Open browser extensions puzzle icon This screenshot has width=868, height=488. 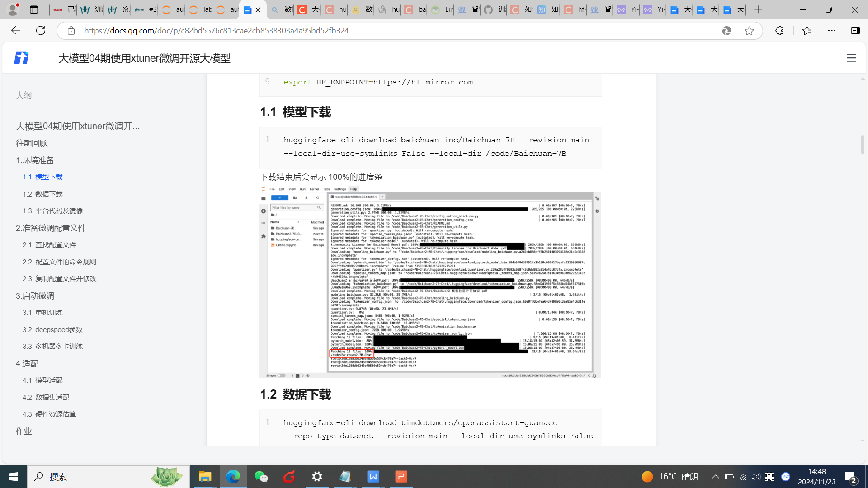pyautogui.click(x=779, y=30)
